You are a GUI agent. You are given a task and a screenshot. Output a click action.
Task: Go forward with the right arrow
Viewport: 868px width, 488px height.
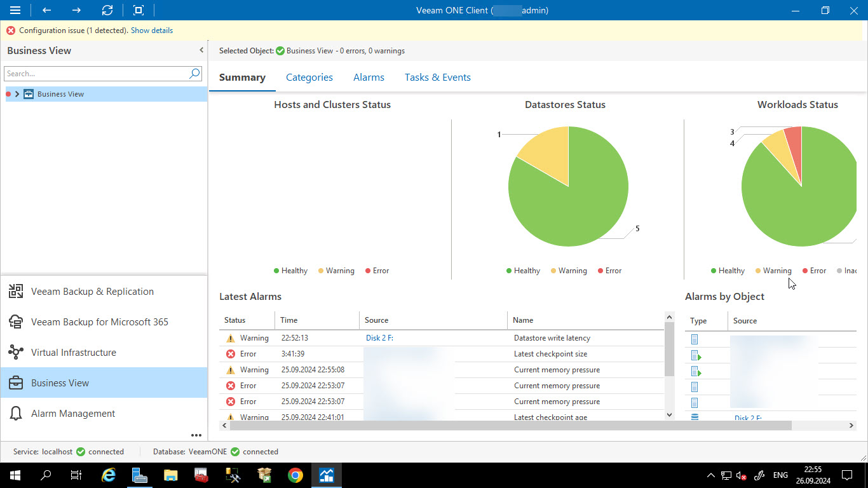tap(76, 10)
